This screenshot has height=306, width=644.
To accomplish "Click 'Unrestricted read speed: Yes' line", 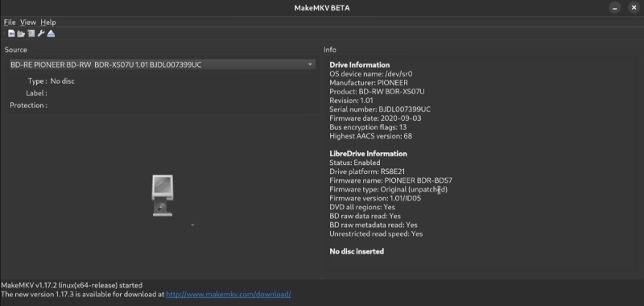I will (376, 234).
